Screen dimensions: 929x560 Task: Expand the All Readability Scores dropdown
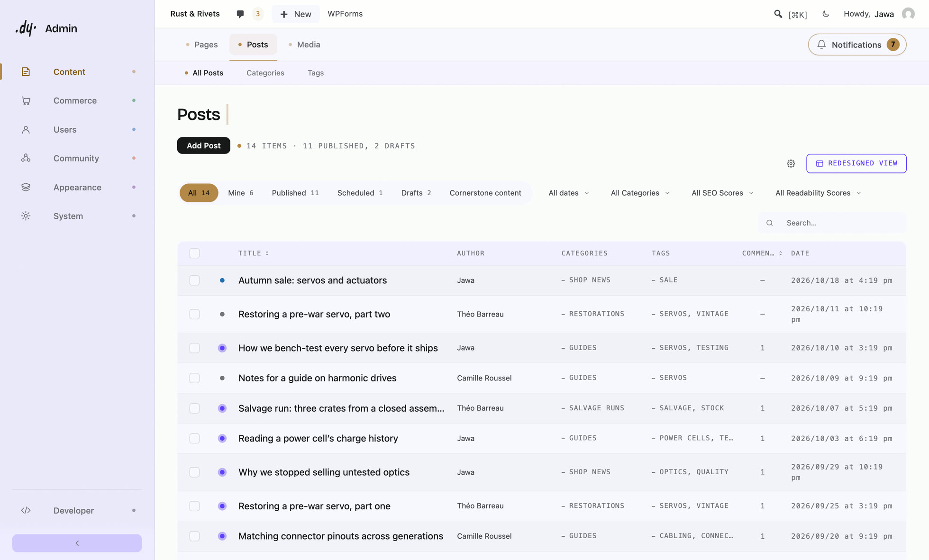[818, 193]
